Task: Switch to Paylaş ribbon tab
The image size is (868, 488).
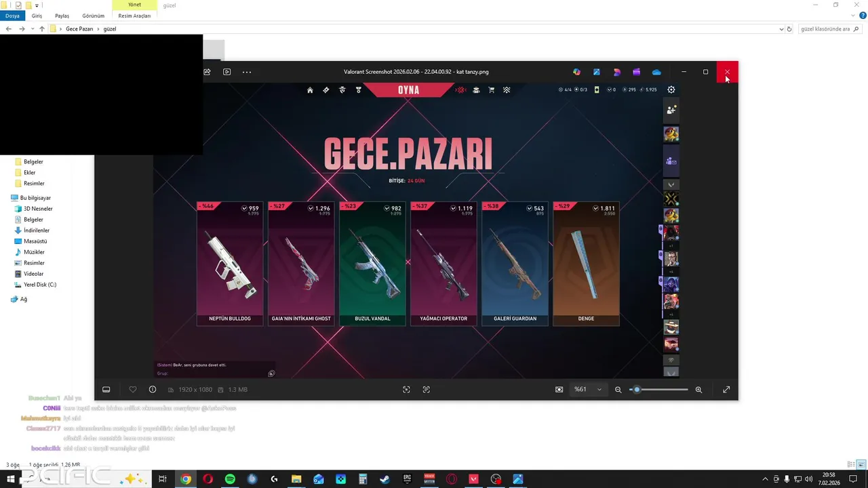Action: click(x=62, y=16)
